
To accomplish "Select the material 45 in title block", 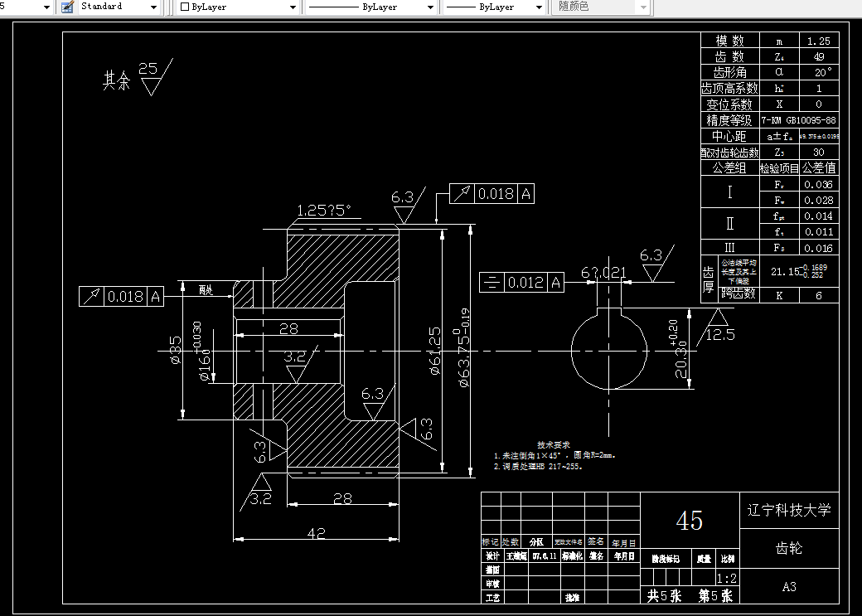I will (690, 521).
